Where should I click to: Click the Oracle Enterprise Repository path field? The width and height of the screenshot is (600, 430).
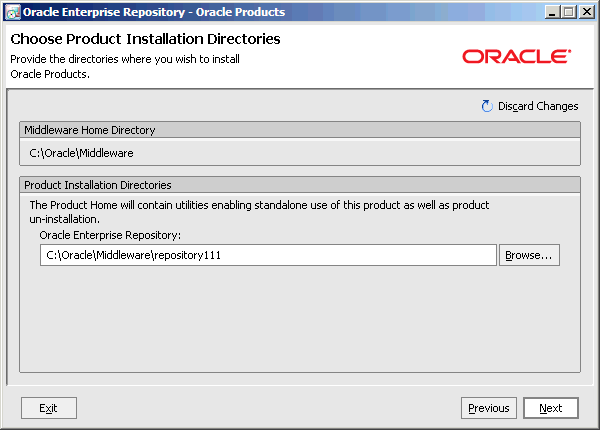268,255
